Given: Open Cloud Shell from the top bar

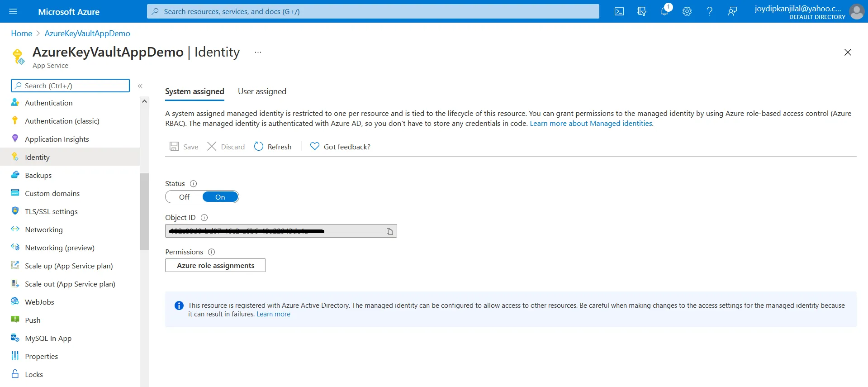Looking at the screenshot, I should 619,11.
